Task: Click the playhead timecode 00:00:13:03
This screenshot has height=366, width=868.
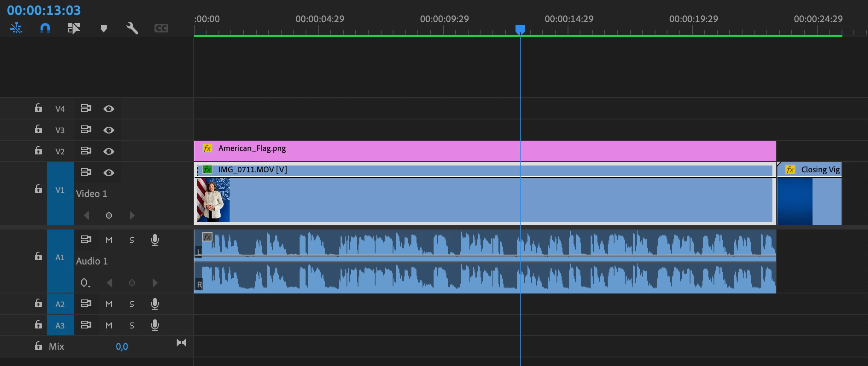Action: tap(44, 10)
